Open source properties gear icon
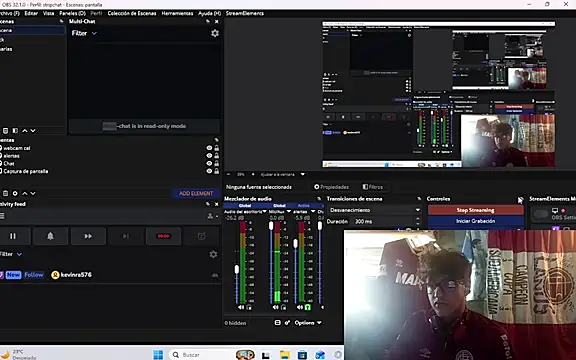 point(15,193)
